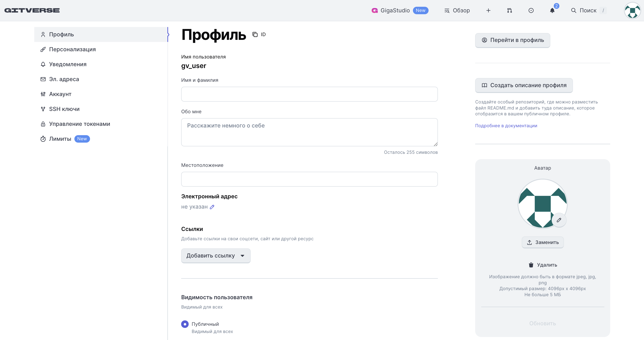
Task: Open the SSH ключи settings section
Action: tap(64, 109)
